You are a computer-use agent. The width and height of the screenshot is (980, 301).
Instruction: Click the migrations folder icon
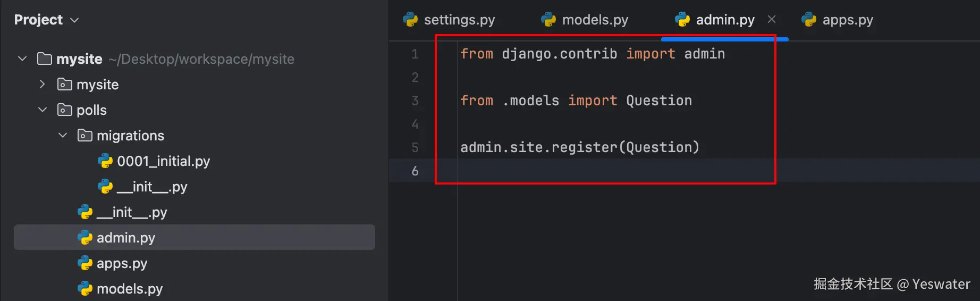point(85,135)
